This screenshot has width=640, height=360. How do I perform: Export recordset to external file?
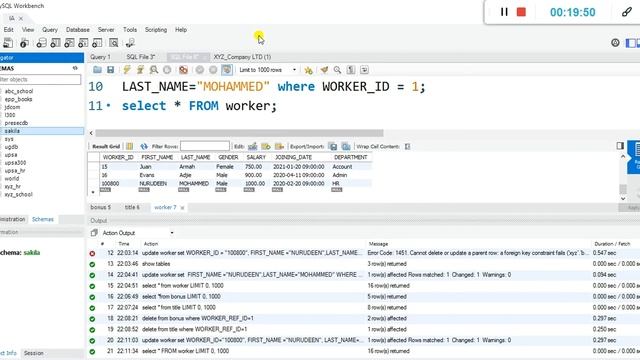coord(333,146)
